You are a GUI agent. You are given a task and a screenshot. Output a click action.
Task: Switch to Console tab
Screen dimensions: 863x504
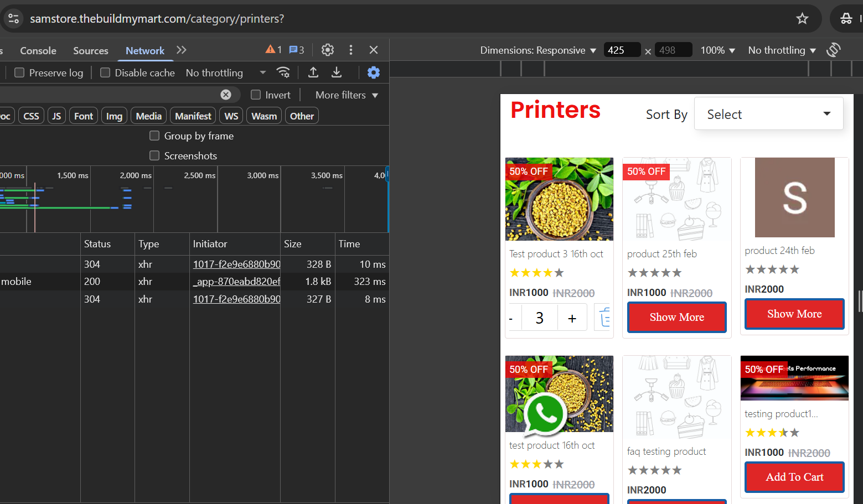[x=38, y=50]
